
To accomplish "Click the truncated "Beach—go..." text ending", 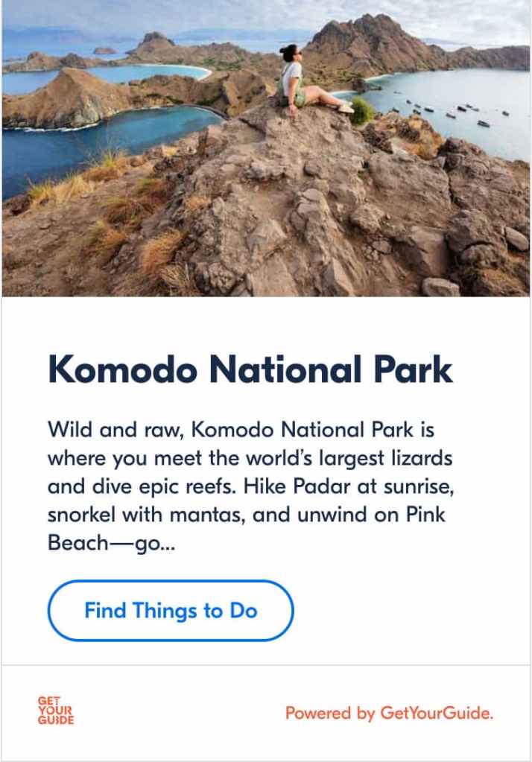I will (110, 542).
